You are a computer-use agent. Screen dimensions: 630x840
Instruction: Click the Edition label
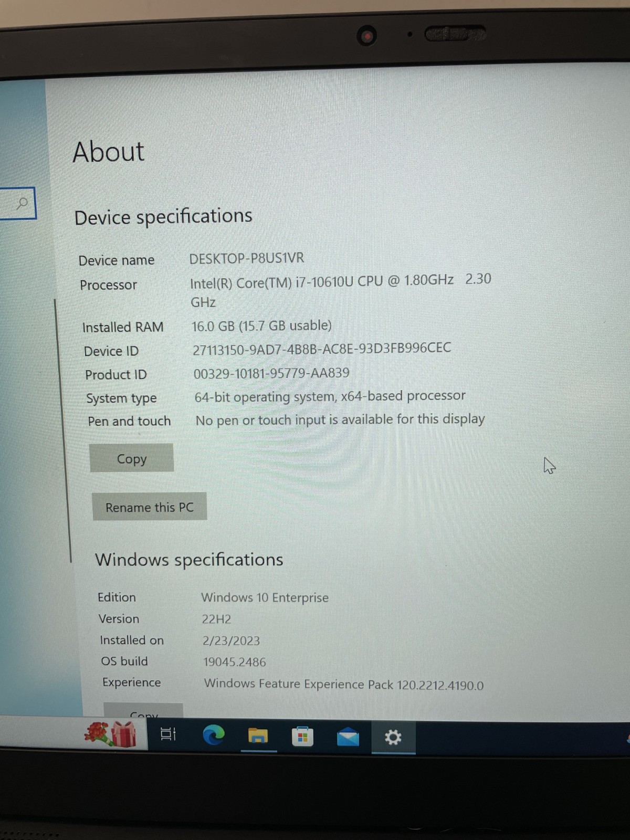(x=117, y=597)
